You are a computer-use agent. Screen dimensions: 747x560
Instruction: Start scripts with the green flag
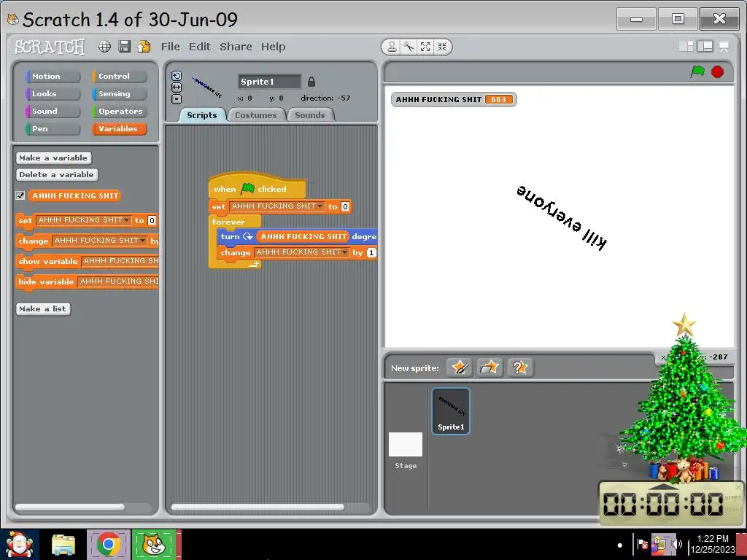[697, 71]
